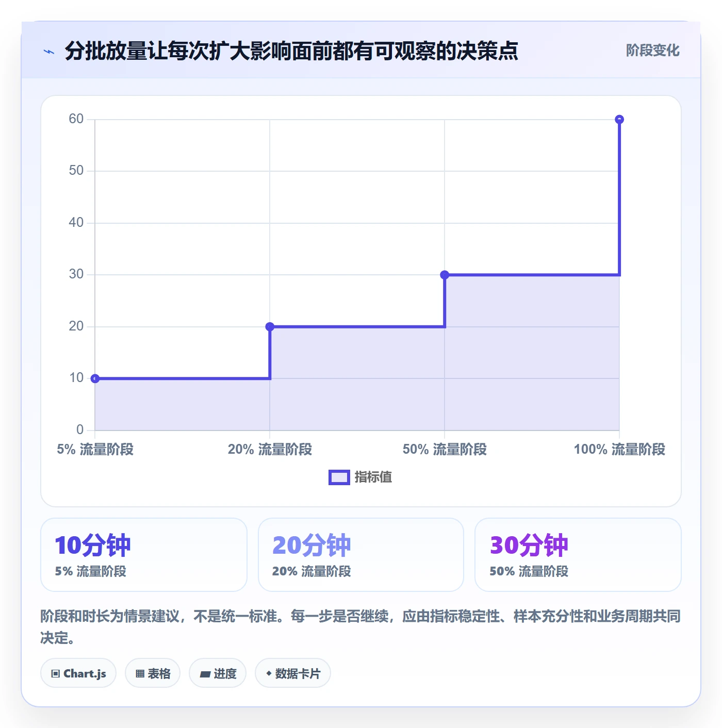Image resolution: width=722 pixels, height=728 pixels.
Task: Select the Chart.js tag
Action: point(78,673)
